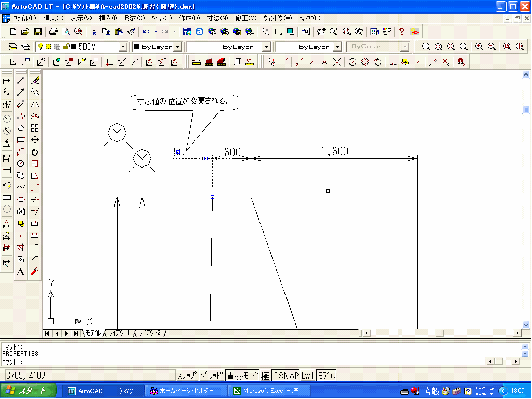Screen dimensions: 532x399
Task: Activate the Move tool
Action: coord(35,140)
